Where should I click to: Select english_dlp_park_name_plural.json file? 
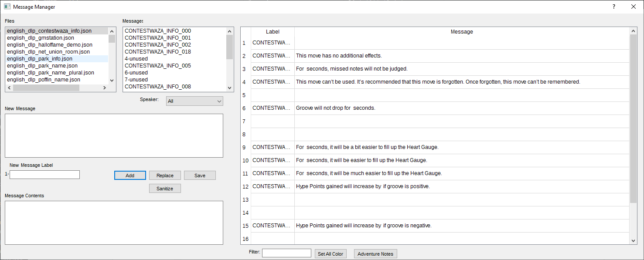[x=57, y=73]
